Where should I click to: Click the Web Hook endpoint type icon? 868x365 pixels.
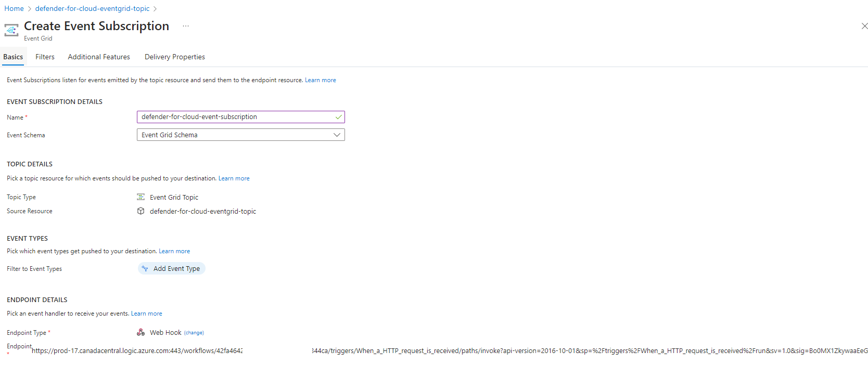tap(141, 332)
